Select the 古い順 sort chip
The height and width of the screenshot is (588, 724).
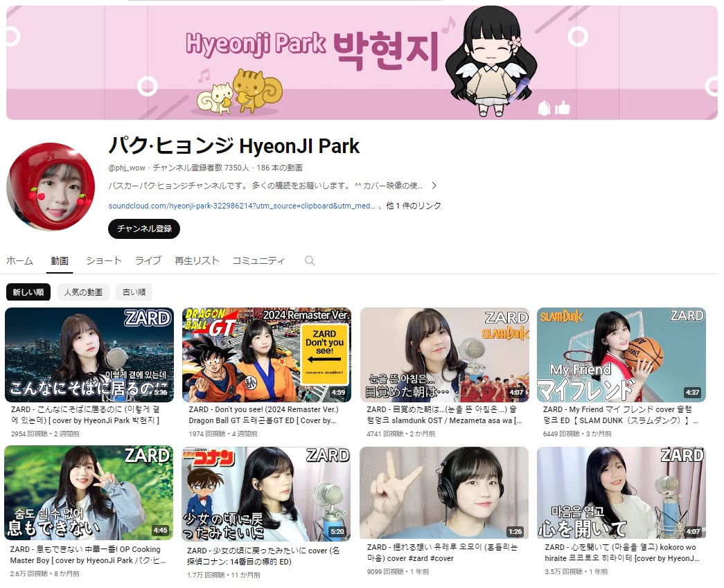134,292
